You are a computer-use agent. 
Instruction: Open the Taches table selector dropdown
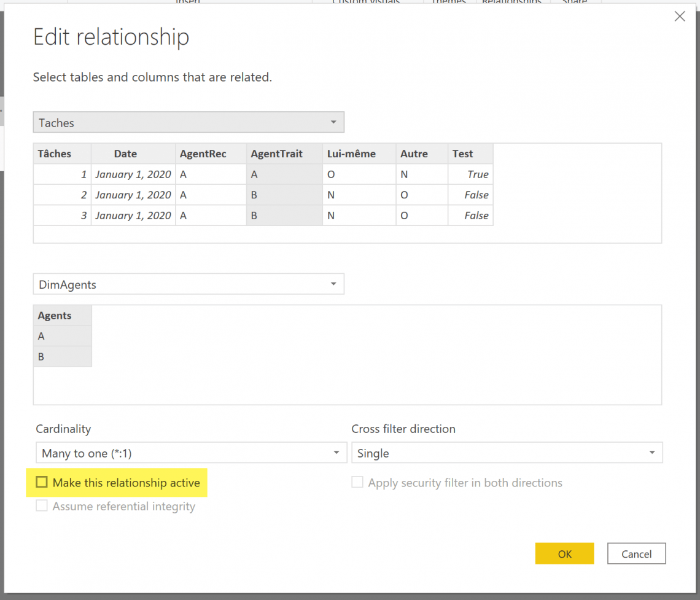[333, 122]
